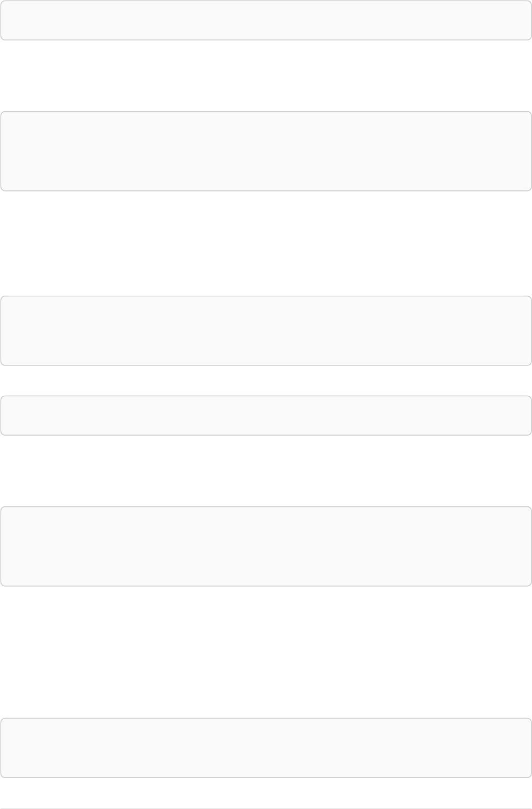Click blank space between second and third boxes
532x809 pixels.
266,243
